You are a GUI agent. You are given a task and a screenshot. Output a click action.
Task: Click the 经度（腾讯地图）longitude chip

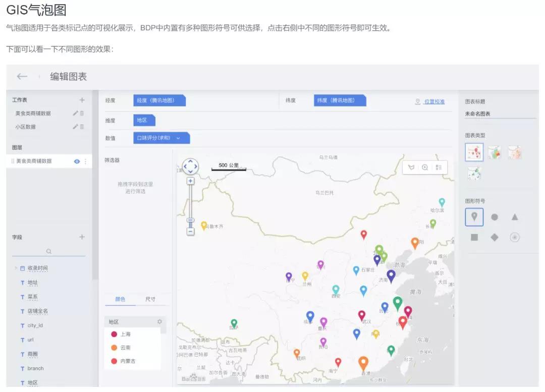tap(159, 100)
